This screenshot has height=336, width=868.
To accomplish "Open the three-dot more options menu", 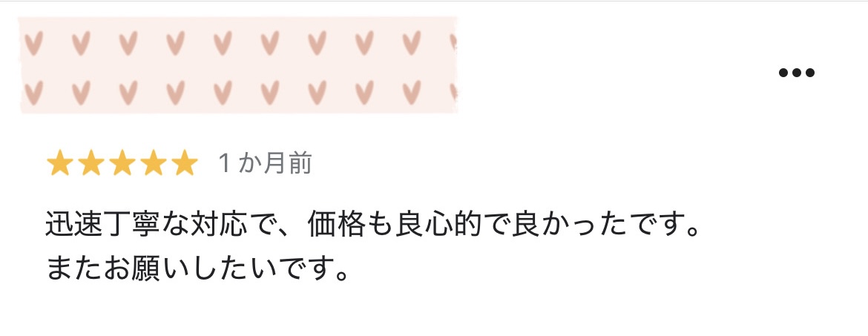I will (797, 73).
